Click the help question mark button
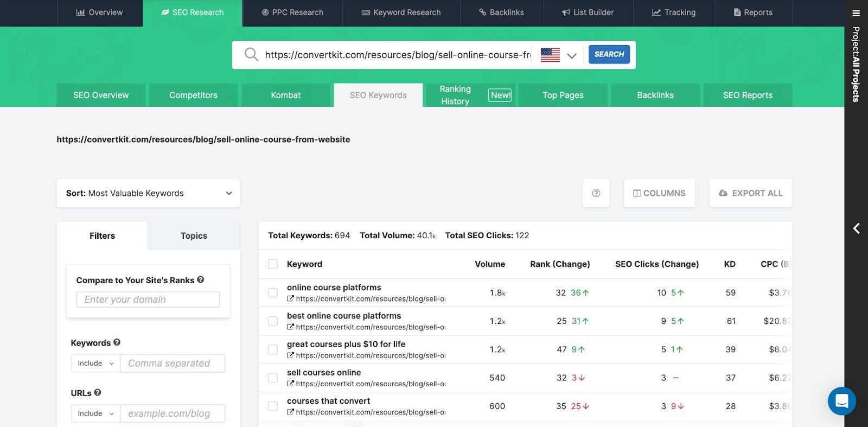Viewport: 868px width, 427px height. pyautogui.click(x=596, y=193)
